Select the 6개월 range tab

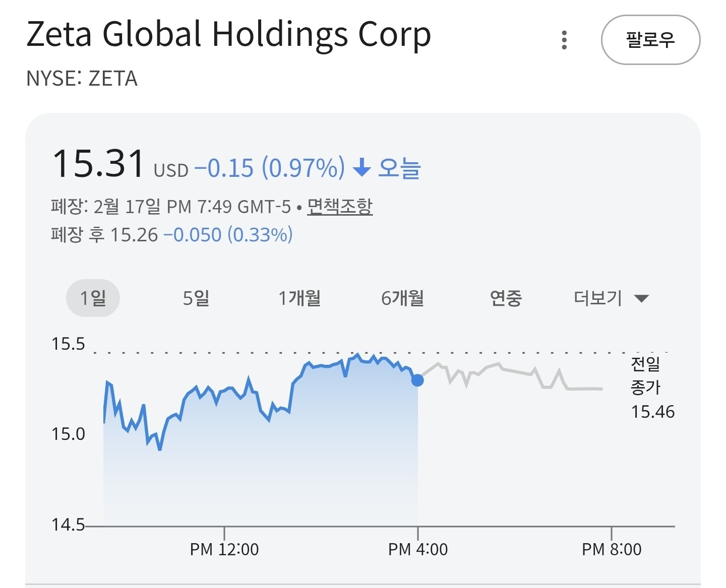pos(402,298)
